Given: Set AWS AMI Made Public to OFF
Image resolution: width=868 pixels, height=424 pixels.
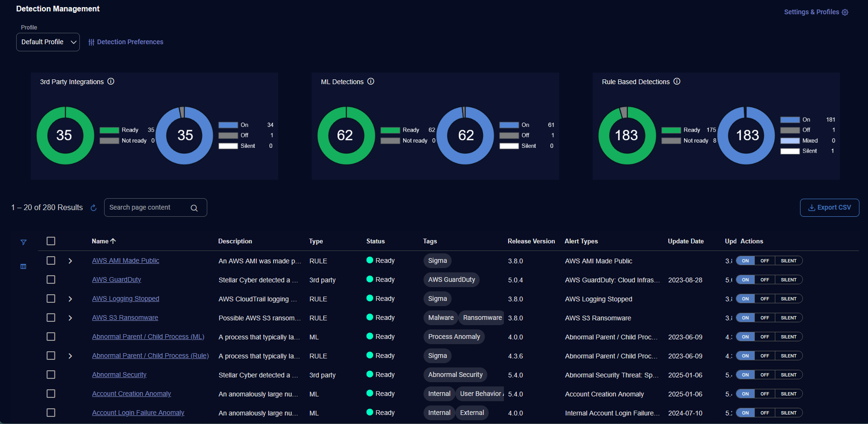Looking at the screenshot, I should 765,260.
